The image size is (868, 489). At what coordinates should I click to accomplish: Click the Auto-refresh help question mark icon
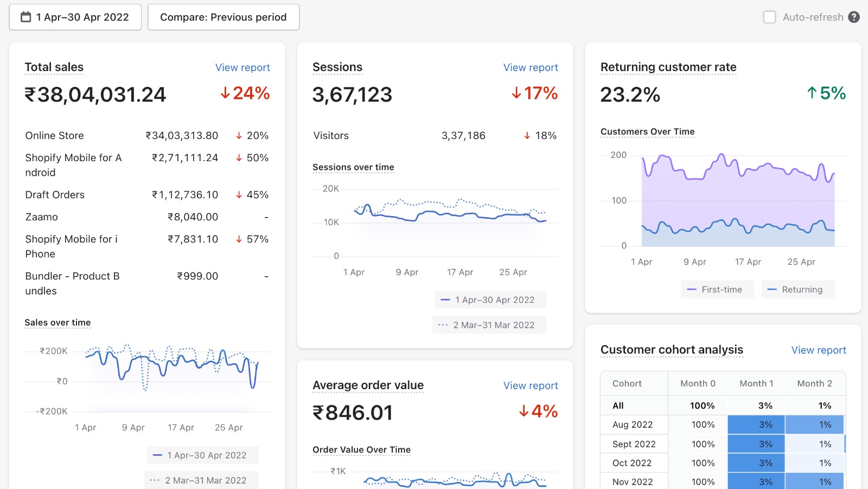[x=854, y=17]
